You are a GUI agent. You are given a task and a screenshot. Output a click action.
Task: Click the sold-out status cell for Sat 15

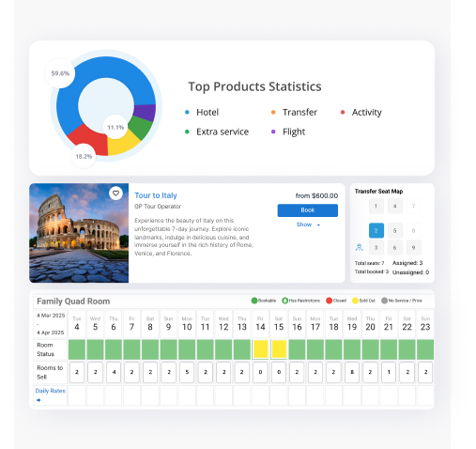pyautogui.click(x=279, y=349)
